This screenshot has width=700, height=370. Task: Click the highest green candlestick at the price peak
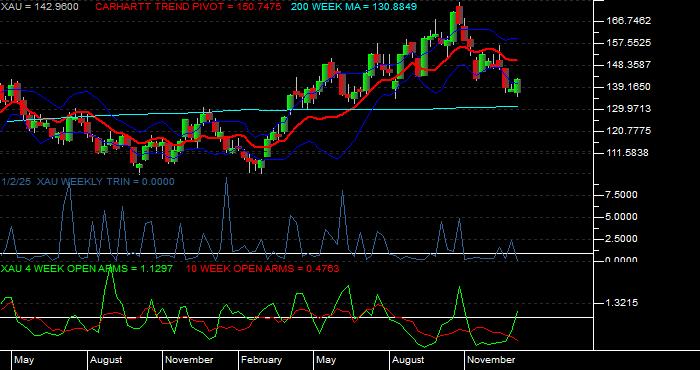tap(453, 27)
